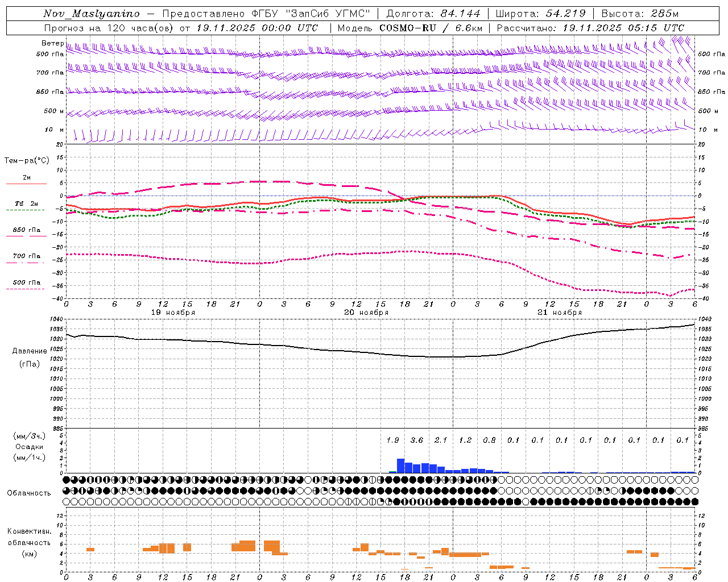Click the 850 гПа entry in temperature legend
This screenshot has height=582, width=728.
coord(27,230)
